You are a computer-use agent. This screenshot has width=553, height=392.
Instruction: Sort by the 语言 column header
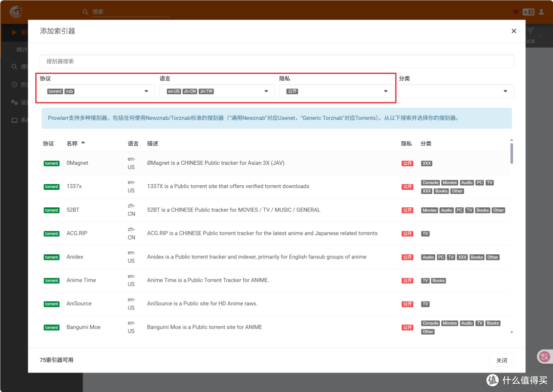pos(133,143)
